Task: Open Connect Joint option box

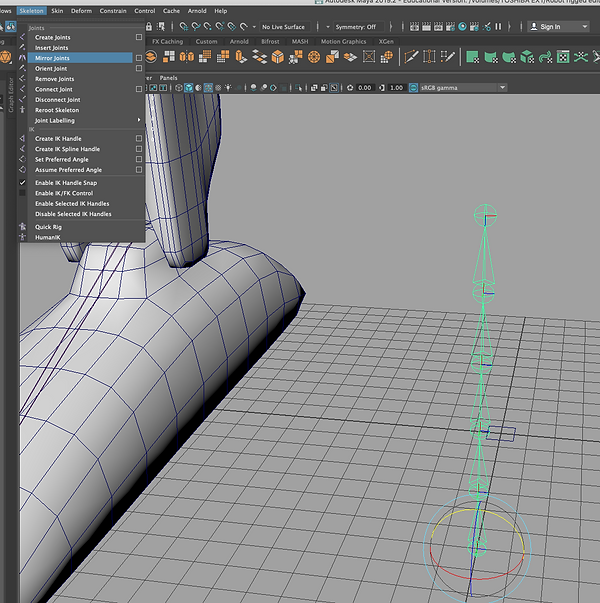Action: point(139,89)
